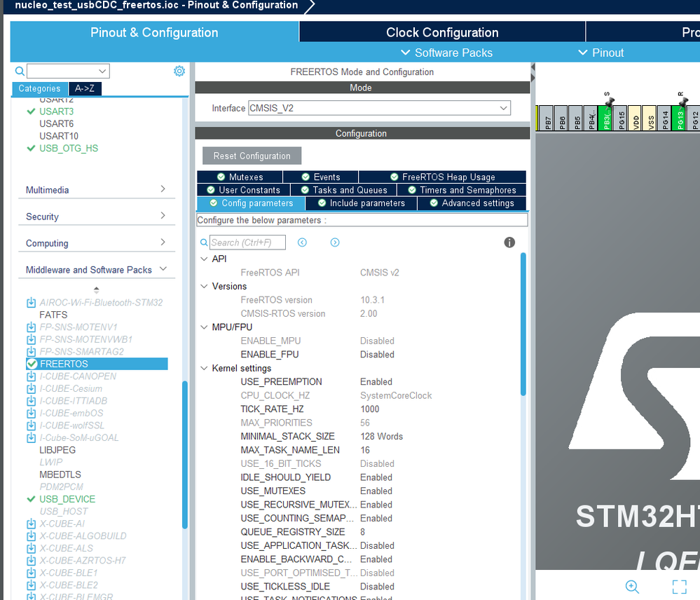Click the parameter search magnifier icon

pos(204,243)
